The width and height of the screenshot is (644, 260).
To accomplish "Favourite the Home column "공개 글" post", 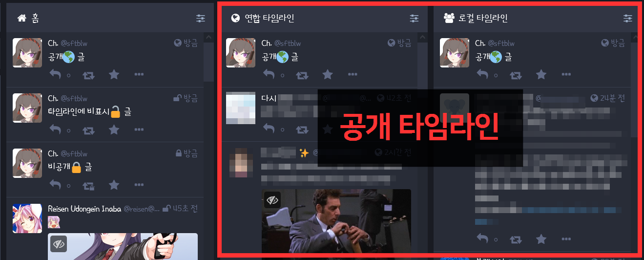I will [x=114, y=74].
